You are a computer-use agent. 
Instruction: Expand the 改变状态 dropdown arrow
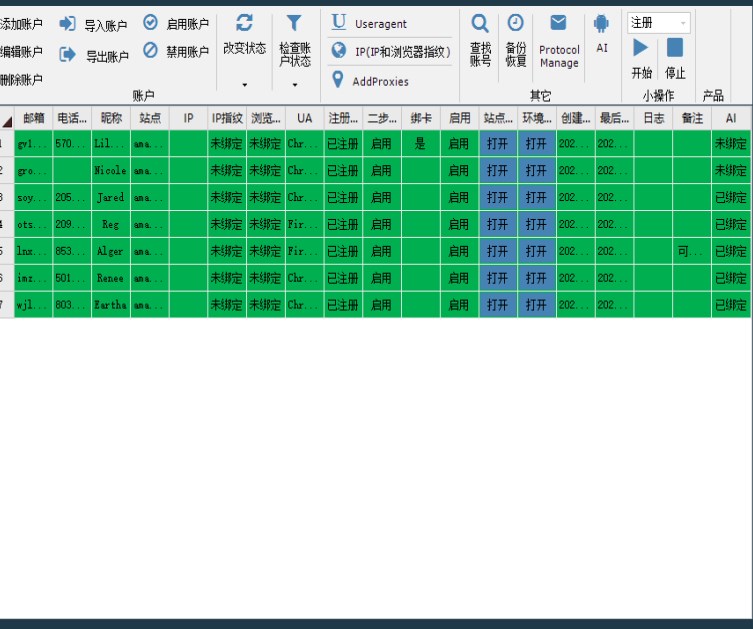point(244,85)
